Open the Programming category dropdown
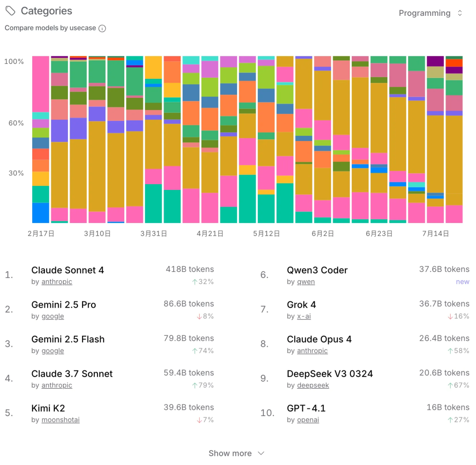The width and height of the screenshot is (476, 465). coord(430,13)
